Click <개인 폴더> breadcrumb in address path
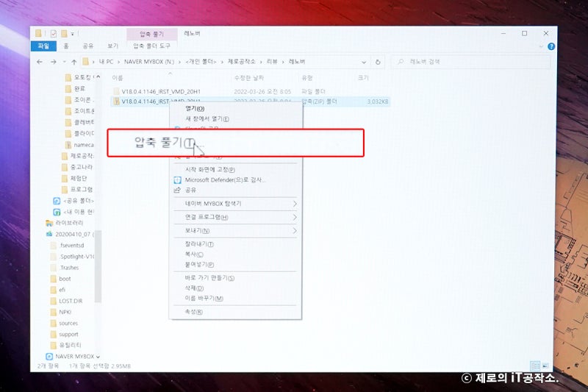This screenshot has height=392, width=588. coord(201,62)
